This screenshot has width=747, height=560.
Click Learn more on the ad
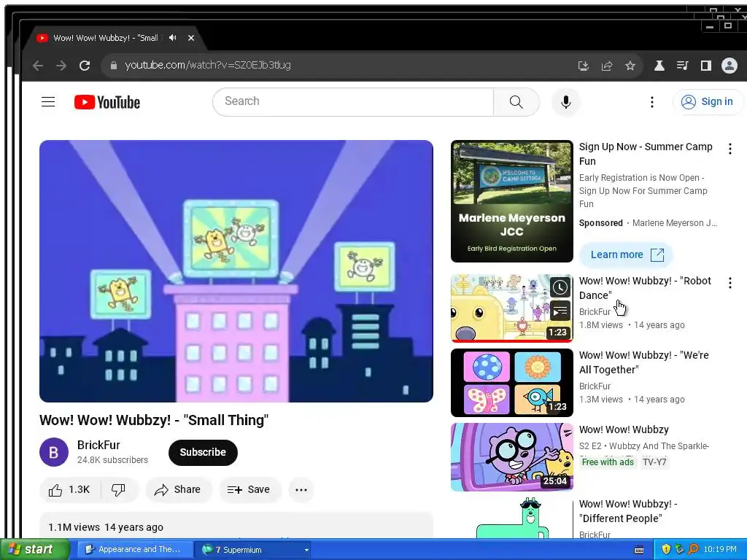coord(626,254)
